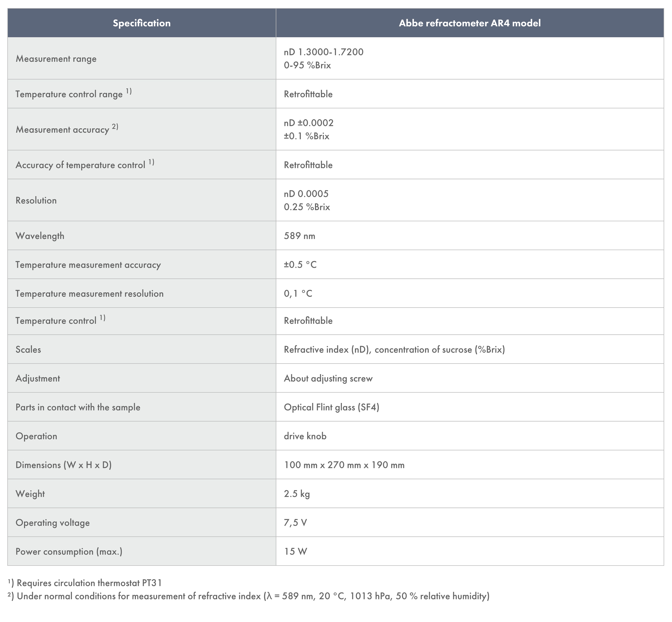This screenshot has width=672, height=622.
Task: Click the nD 1.3000-1.7200 value
Action: coord(323,52)
